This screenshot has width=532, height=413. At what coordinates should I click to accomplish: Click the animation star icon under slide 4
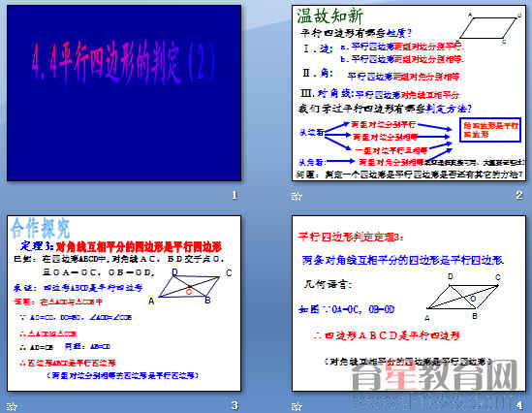click(297, 406)
